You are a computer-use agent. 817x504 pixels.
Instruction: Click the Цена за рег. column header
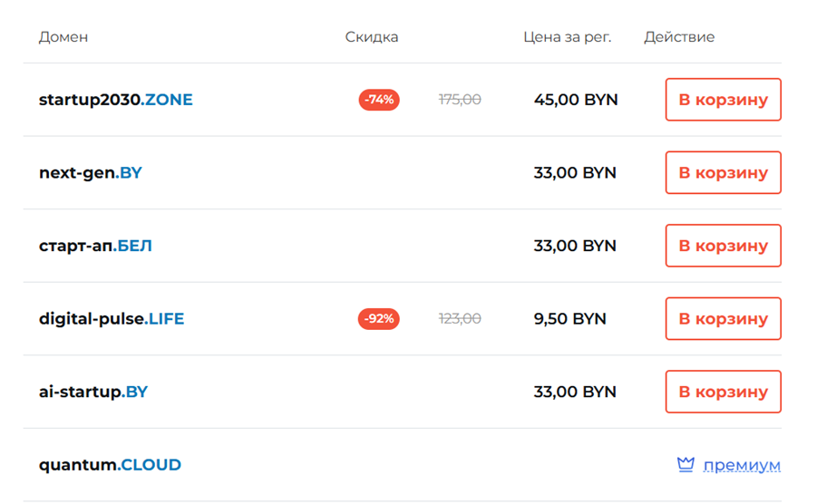click(568, 37)
